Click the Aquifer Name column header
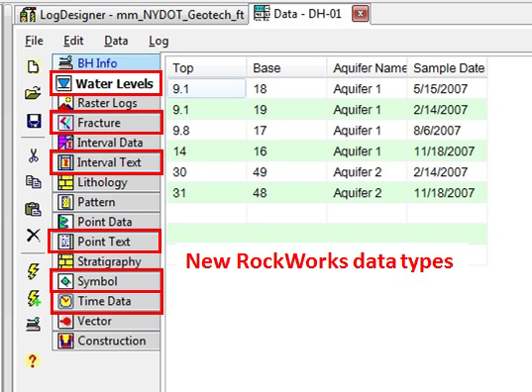Viewport: 532px width, 392px height. (368, 68)
